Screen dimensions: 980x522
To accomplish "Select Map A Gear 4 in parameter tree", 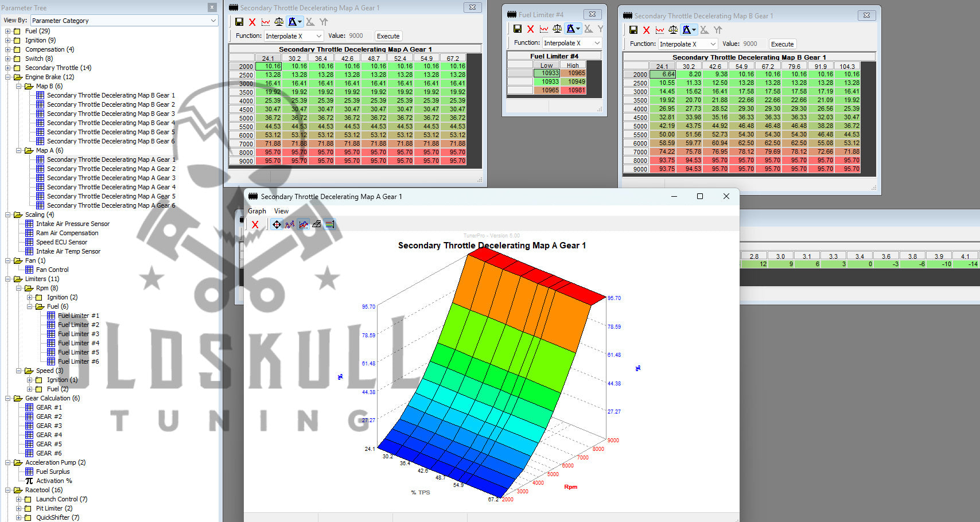I will (111, 187).
